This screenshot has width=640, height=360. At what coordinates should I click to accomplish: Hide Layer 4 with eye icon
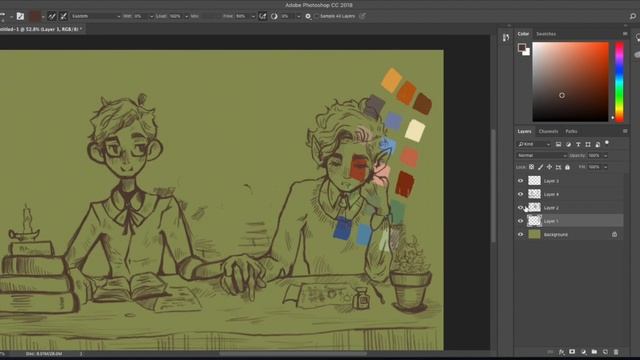tap(520, 194)
